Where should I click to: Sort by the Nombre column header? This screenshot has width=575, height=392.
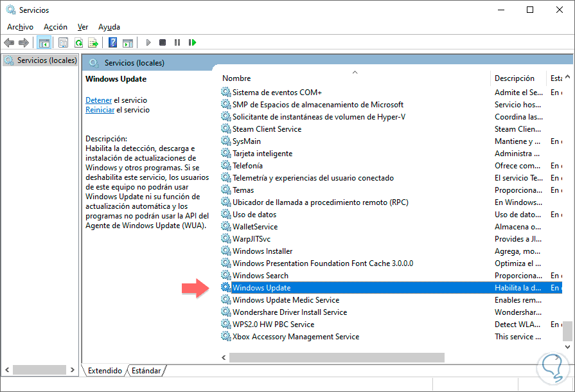[x=355, y=78]
